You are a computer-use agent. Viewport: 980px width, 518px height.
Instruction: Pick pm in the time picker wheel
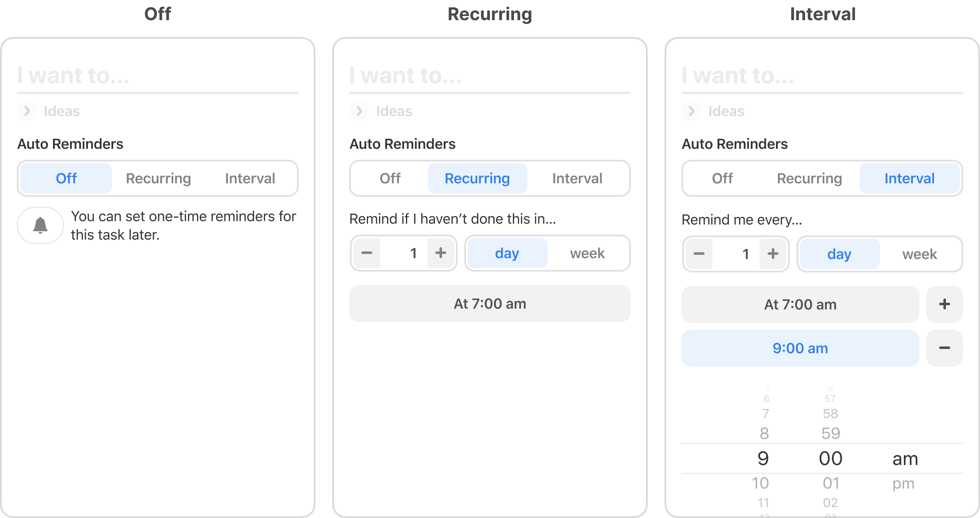pos(903,484)
